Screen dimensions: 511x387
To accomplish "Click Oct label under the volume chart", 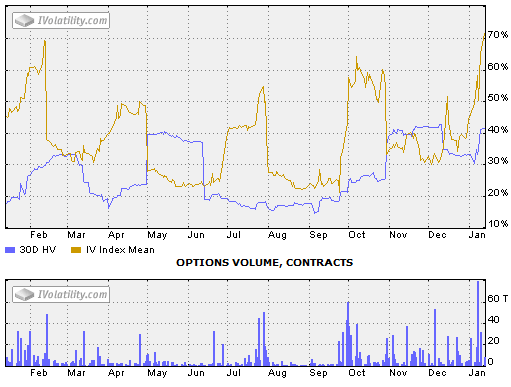I will pyautogui.click(x=357, y=373).
